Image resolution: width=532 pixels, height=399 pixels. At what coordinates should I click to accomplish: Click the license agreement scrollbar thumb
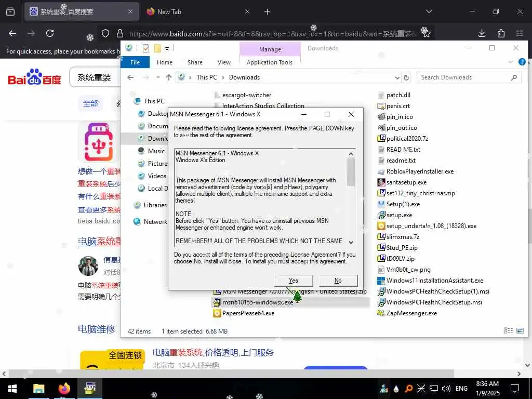tap(351, 171)
